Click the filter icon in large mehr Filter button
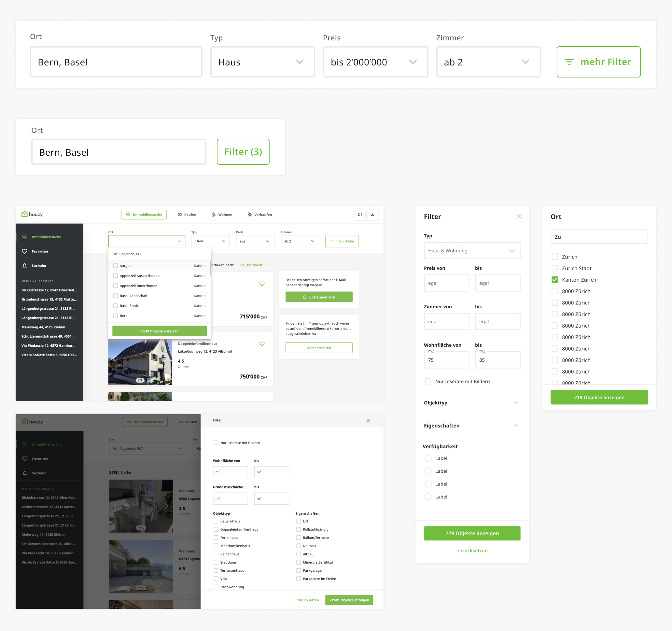Image resolution: width=672 pixels, height=631 pixels. tap(569, 62)
